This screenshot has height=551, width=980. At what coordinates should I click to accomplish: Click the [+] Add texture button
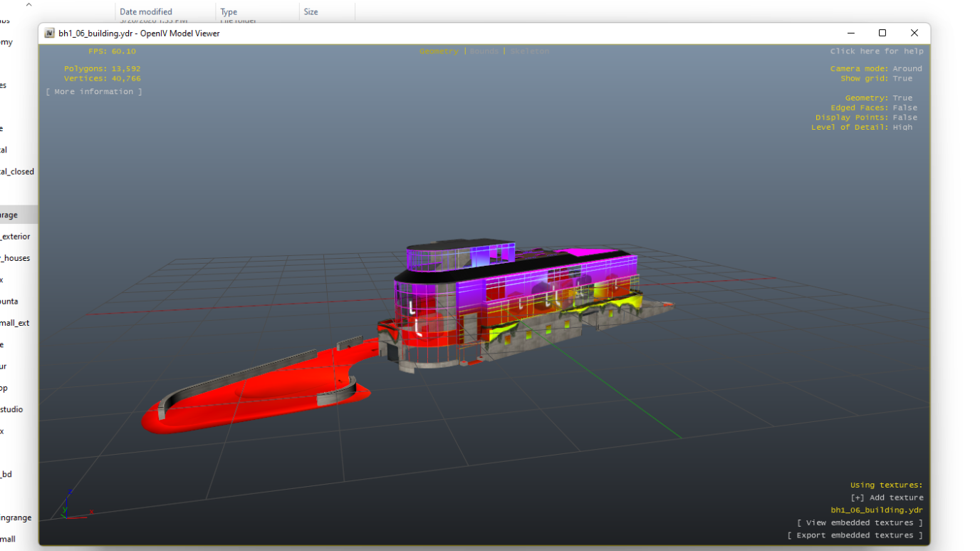click(887, 498)
